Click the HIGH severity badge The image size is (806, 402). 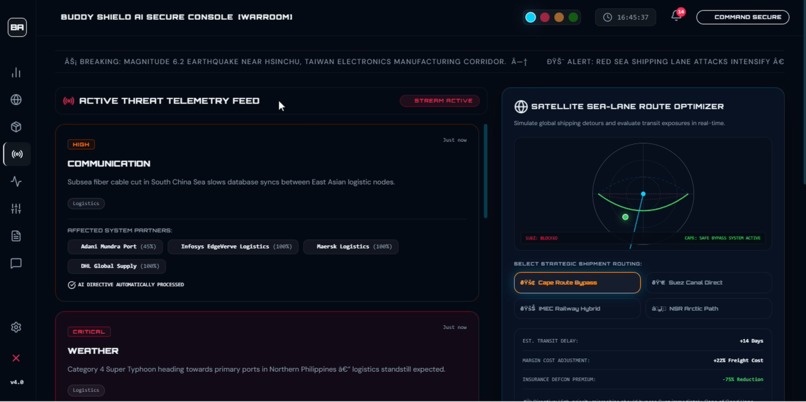81,145
